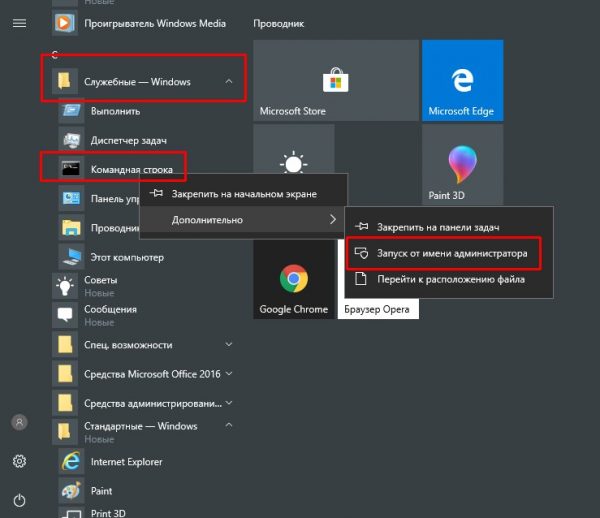Expand Спец. возможности chevron
This screenshot has height=518, width=600.
coord(229,344)
